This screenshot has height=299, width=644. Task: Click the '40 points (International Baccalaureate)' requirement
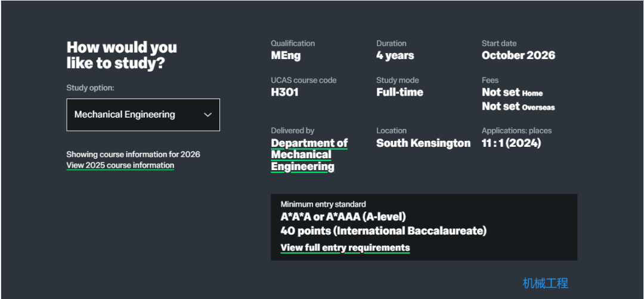(x=383, y=231)
